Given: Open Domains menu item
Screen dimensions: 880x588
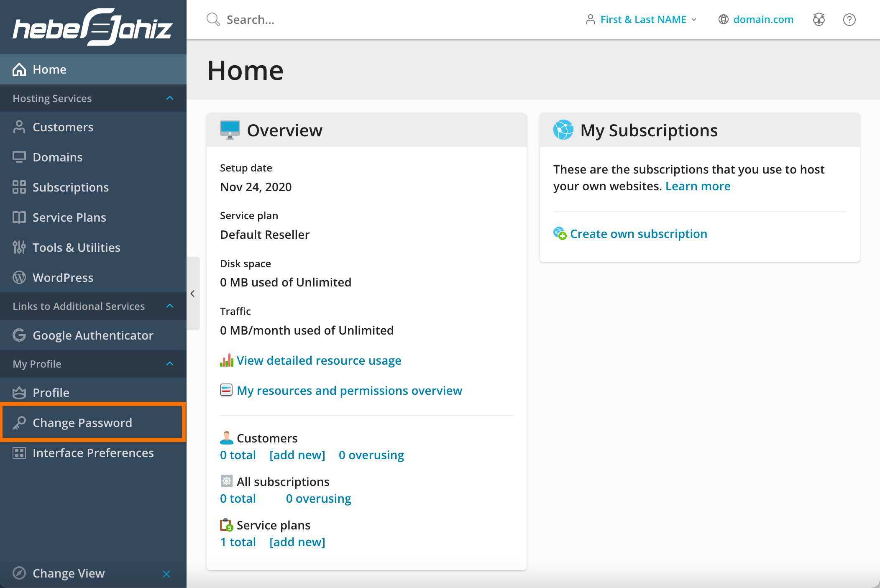Looking at the screenshot, I should click(x=93, y=157).
